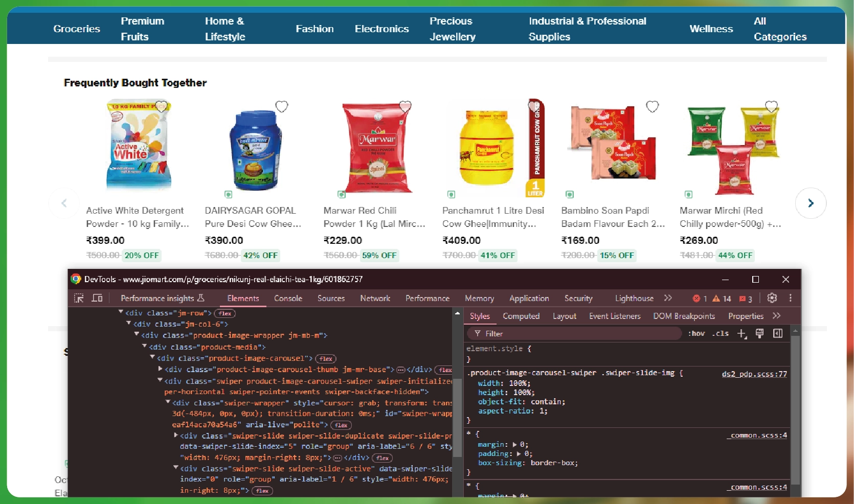Click previous arrow of Frequently Bought Together carousel
The width and height of the screenshot is (854, 504).
click(64, 203)
